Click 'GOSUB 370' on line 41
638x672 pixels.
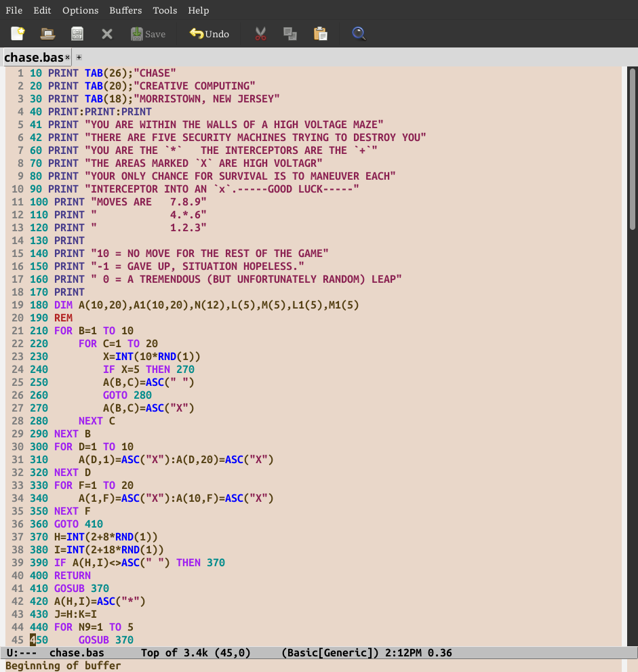81,589
